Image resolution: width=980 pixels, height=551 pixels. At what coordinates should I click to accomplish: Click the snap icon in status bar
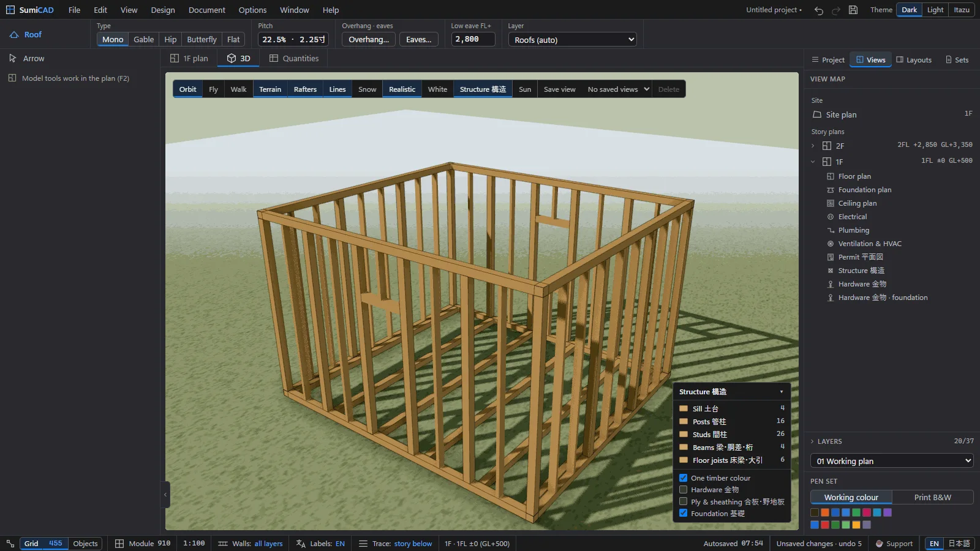10,544
